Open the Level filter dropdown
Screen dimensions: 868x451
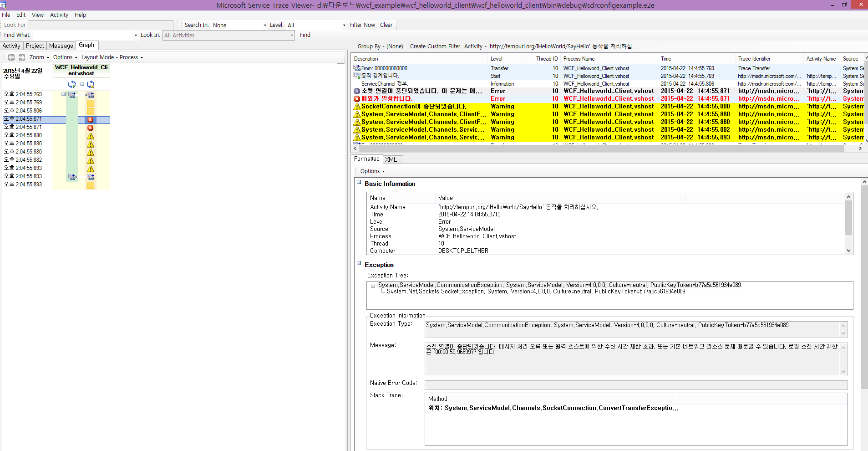click(344, 26)
